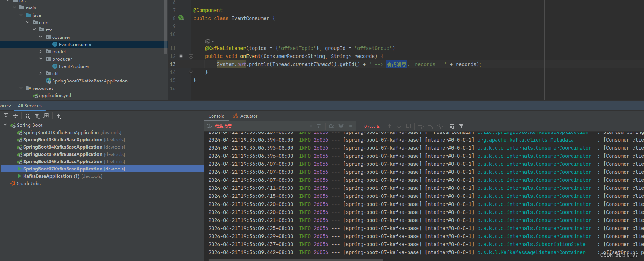Viewport: 644px width, 261px height.
Task: Click the EventProducer class icon
Action: [x=55, y=66]
